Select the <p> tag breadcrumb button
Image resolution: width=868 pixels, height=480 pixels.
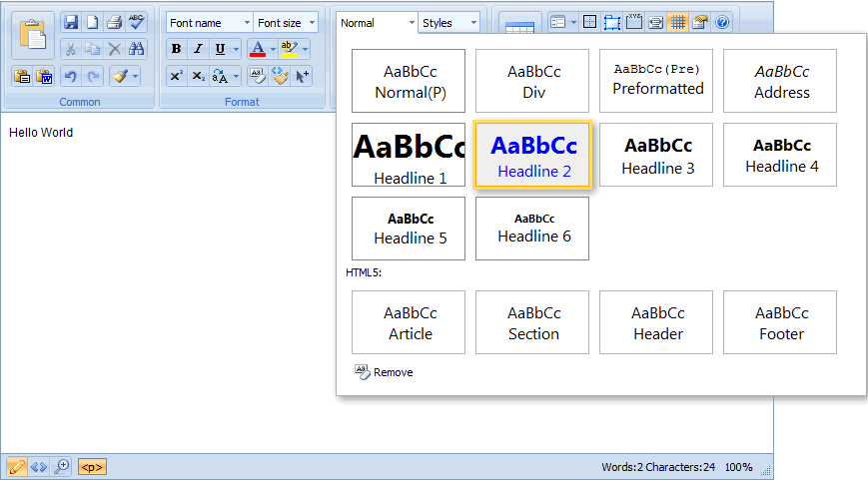[91, 467]
